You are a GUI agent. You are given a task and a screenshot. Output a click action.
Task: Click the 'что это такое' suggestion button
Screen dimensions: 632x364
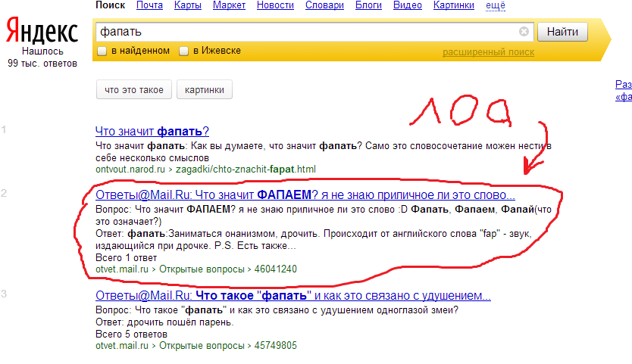click(134, 90)
